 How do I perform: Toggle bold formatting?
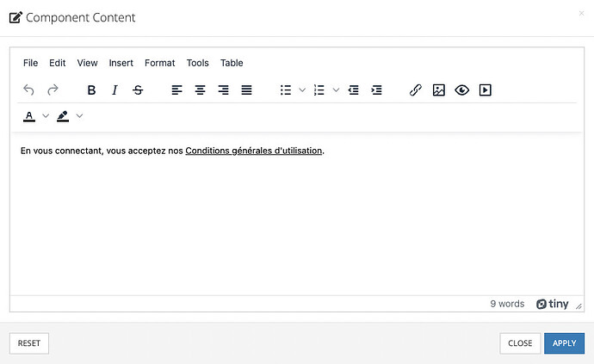(x=91, y=89)
